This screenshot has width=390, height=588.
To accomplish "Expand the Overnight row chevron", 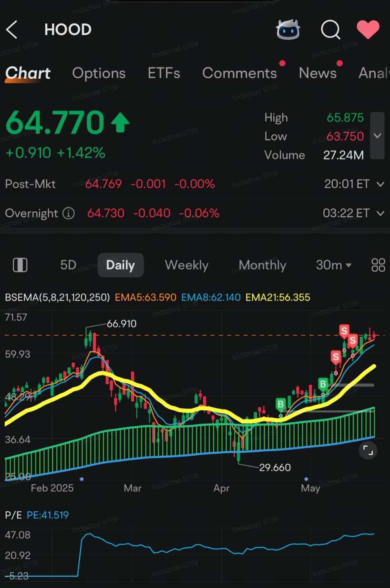I will [x=380, y=213].
